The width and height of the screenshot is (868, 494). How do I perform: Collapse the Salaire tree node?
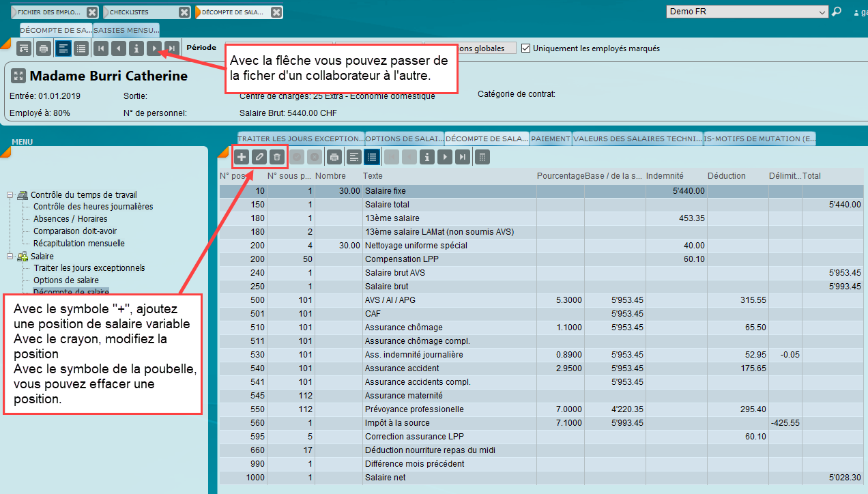click(x=10, y=256)
